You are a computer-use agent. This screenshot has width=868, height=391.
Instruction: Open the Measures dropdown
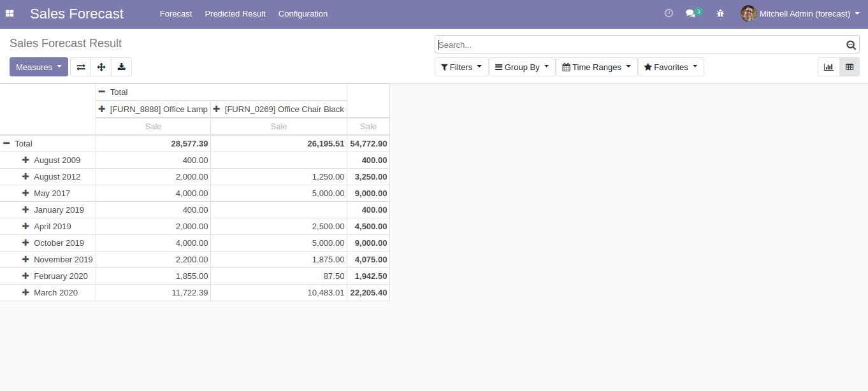point(38,67)
